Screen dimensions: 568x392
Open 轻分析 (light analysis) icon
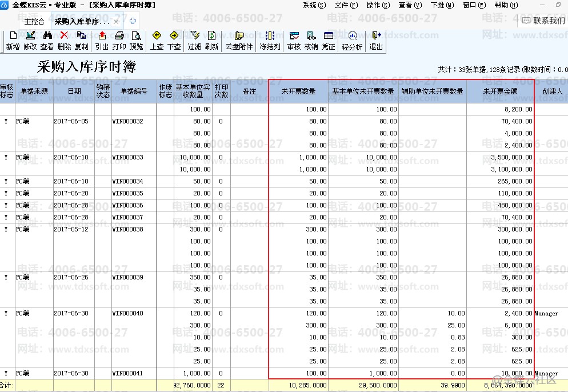pos(352,35)
